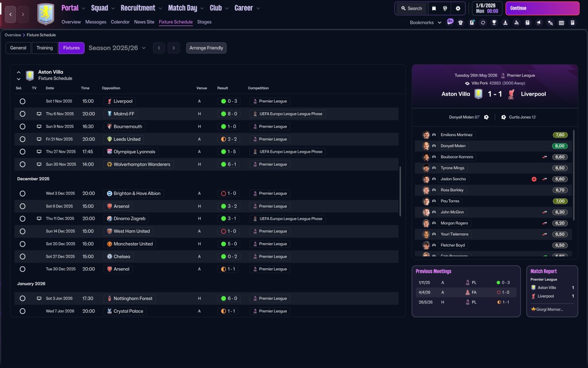Open the News Site sub-tab
The width and height of the screenshot is (588, 368).
click(x=144, y=22)
